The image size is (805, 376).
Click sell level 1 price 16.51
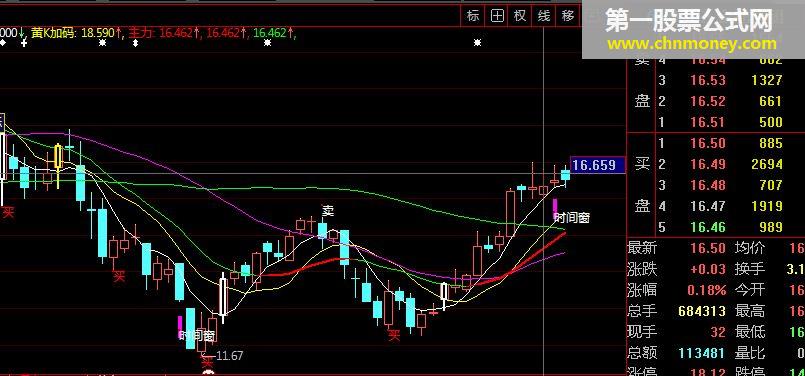pyautogui.click(x=707, y=122)
